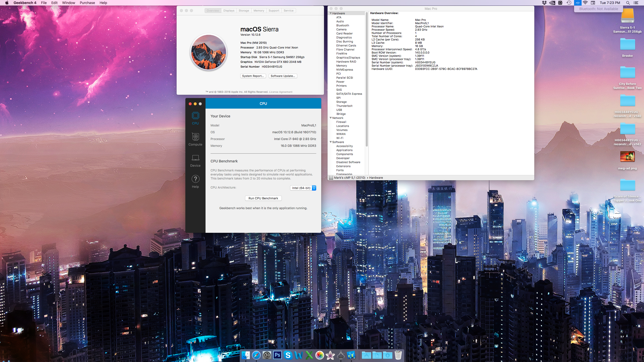
Task: Open the Apple menu
Action: 7,3
